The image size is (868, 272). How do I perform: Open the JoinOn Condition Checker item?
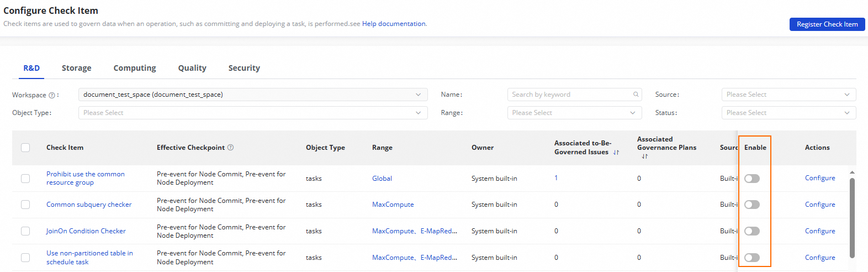pos(86,231)
